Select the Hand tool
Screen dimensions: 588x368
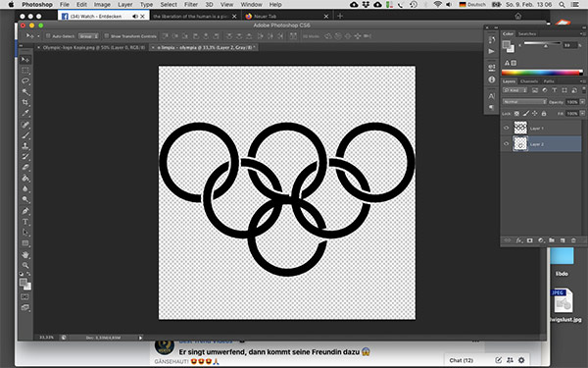point(25,255)
